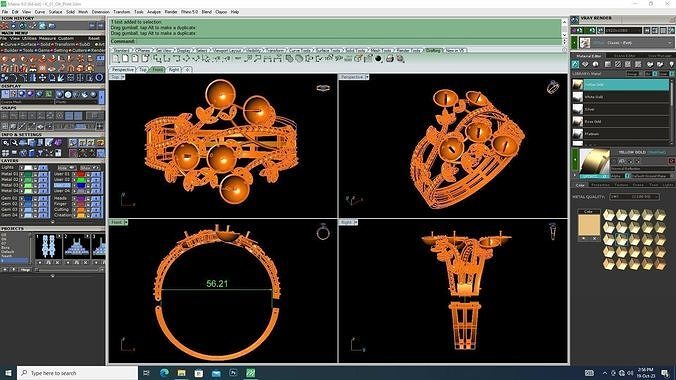The height and width of the screenshot is (380, 676).
Task: Switch to the Front viewport tab
Action: click(x=158, y=69)
